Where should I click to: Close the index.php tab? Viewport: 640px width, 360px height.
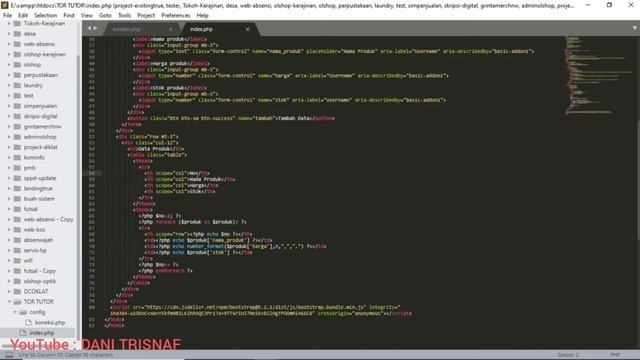point(247,29)
